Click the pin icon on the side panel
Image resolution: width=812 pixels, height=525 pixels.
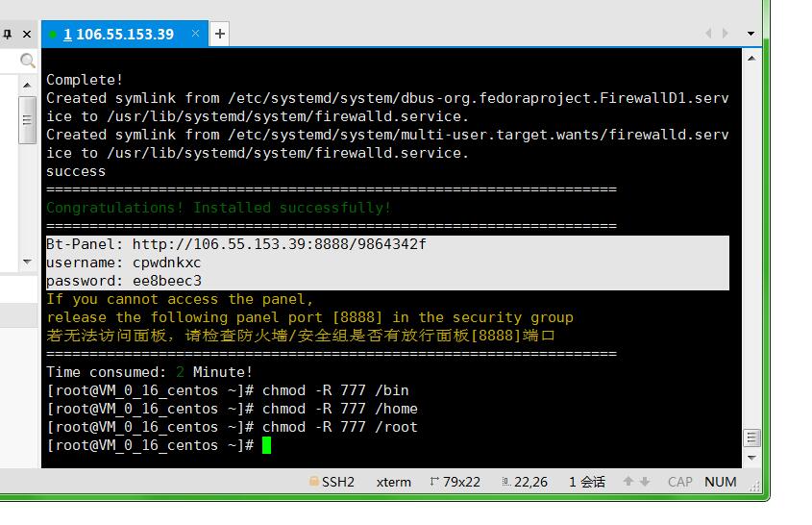point(8,35)
